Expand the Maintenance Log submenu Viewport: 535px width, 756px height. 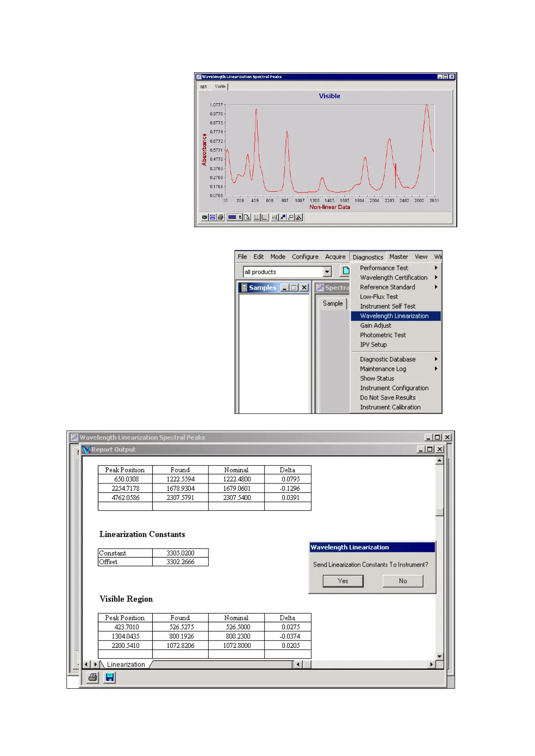(395, 369)
